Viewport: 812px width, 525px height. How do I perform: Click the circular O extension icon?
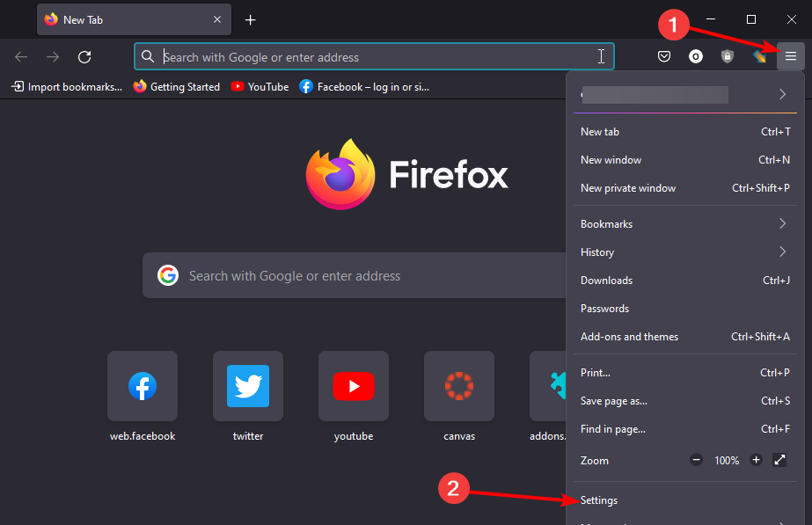coord(696,56)
